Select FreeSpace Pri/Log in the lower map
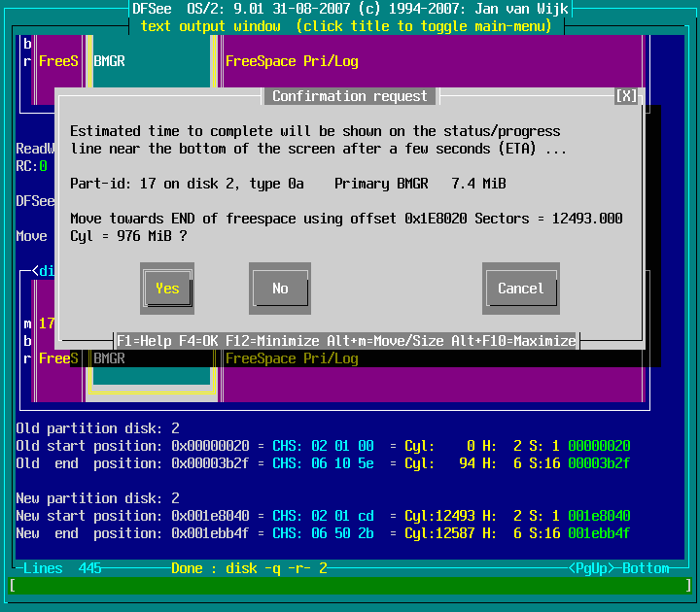Image resolution: width=700 pixels, height=612 pixels. tap(292, 358)
